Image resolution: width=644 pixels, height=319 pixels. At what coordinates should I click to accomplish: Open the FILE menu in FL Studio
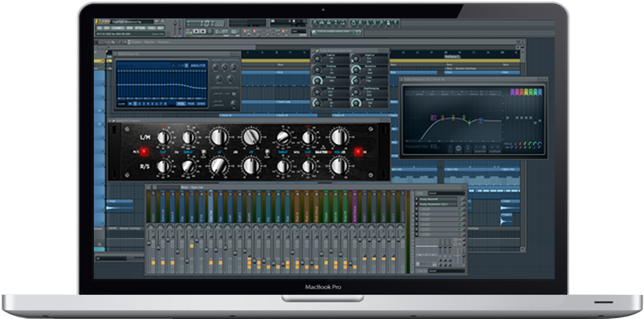point(99,28)
